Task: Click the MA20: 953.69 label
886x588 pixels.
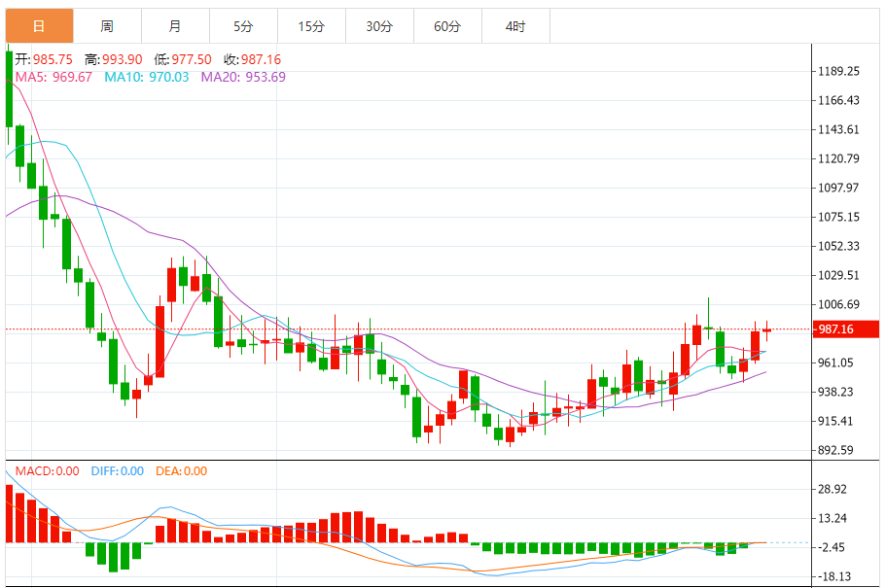Action: [x=243, y=77]
